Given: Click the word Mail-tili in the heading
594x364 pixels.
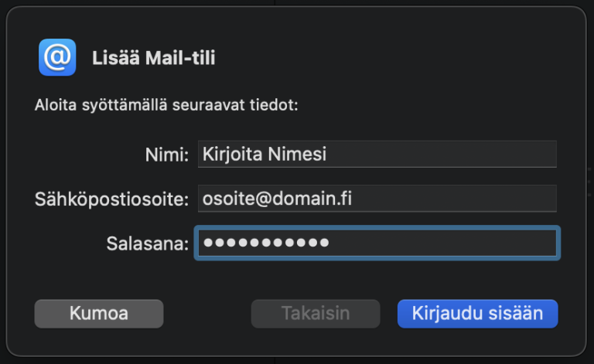Looking at the screenshot, I should (180, 58).
